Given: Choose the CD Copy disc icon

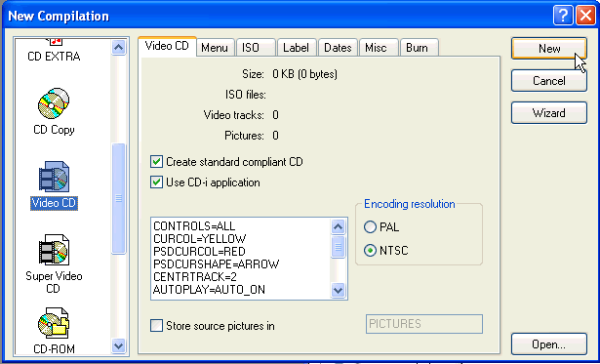Looking at the screenshot, I should pos(54,103).
